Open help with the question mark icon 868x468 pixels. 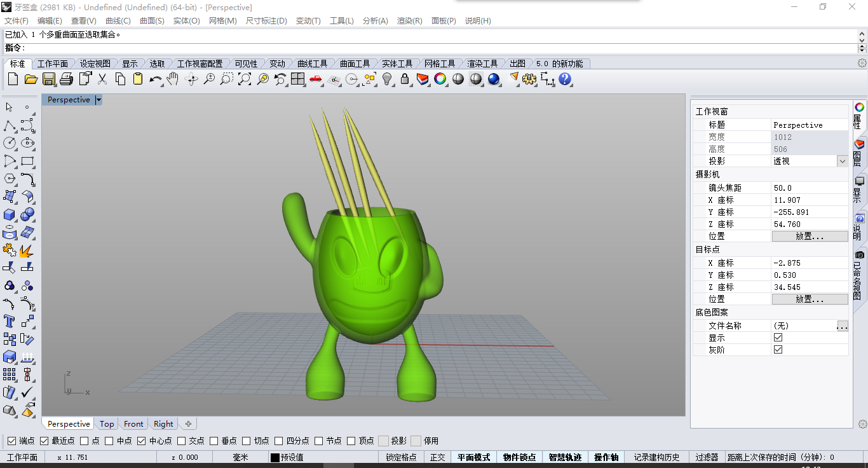coord(565,79)
